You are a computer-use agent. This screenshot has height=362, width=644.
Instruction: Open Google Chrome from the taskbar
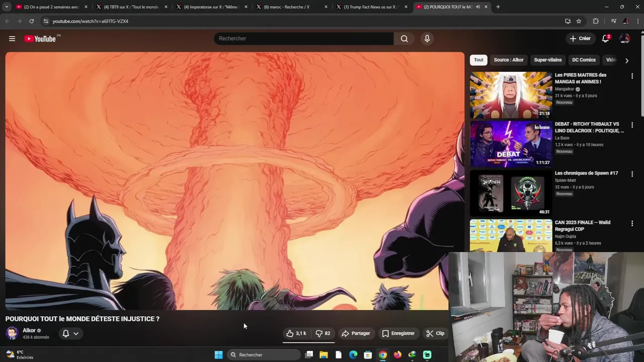383,355
